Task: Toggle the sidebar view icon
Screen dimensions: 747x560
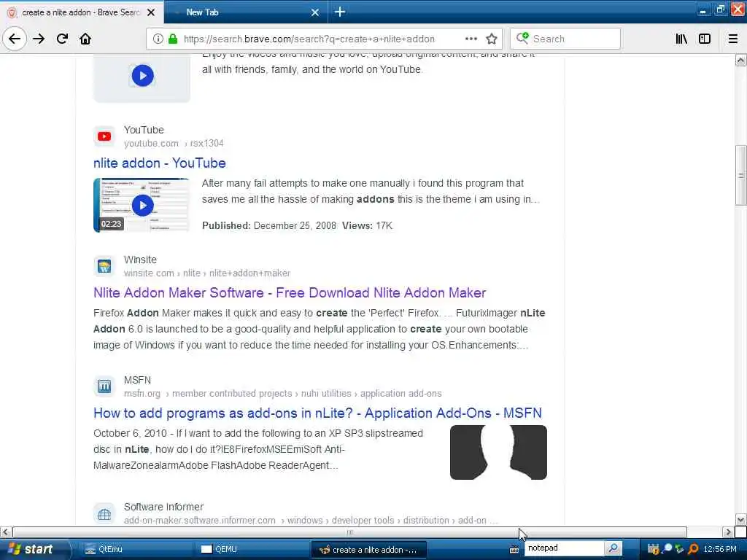Action: [x=705, y=39]
